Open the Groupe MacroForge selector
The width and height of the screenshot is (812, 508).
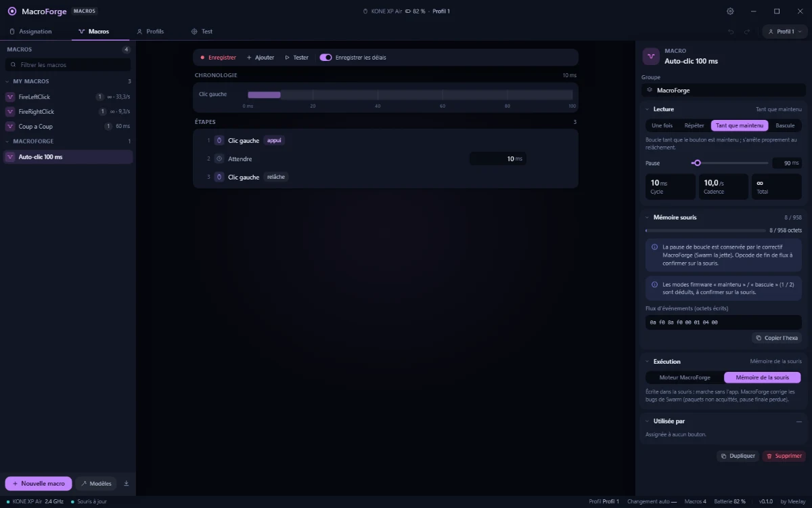(723, 90)
